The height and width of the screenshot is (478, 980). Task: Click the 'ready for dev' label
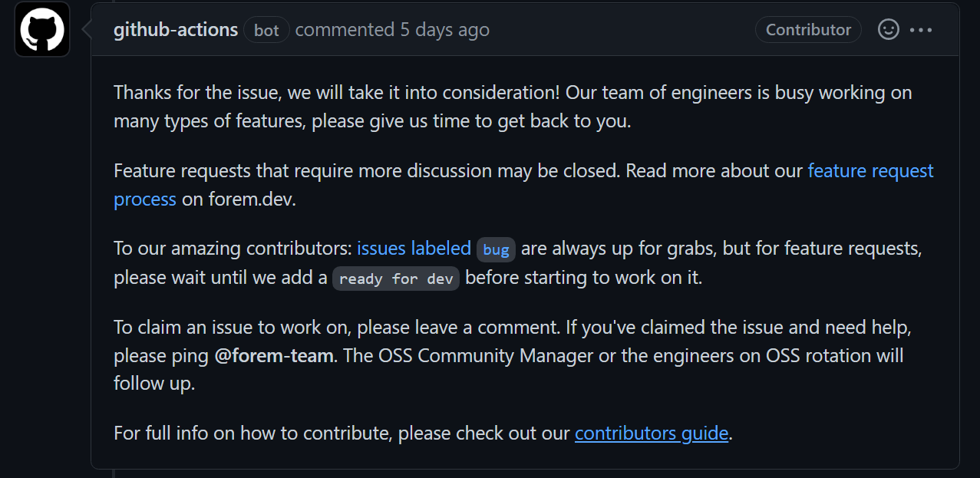(x=395, y=279)
